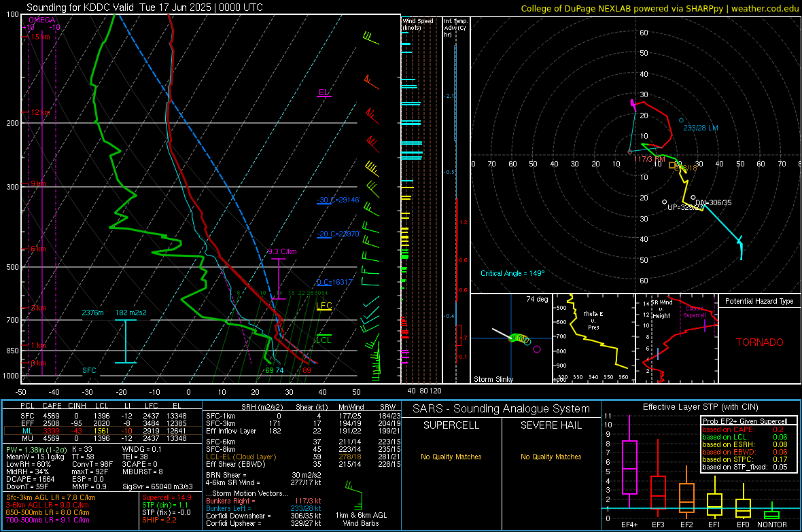This screenshot has width=802, height=532.
Task: Click the red TORNADO hazard text
Action: coord(760,342)
